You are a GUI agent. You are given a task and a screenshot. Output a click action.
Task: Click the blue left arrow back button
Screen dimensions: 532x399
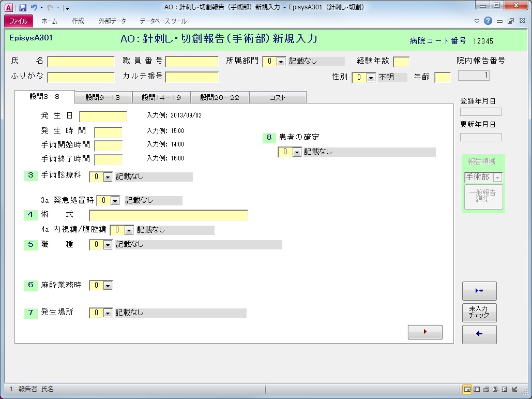(479, 334)
